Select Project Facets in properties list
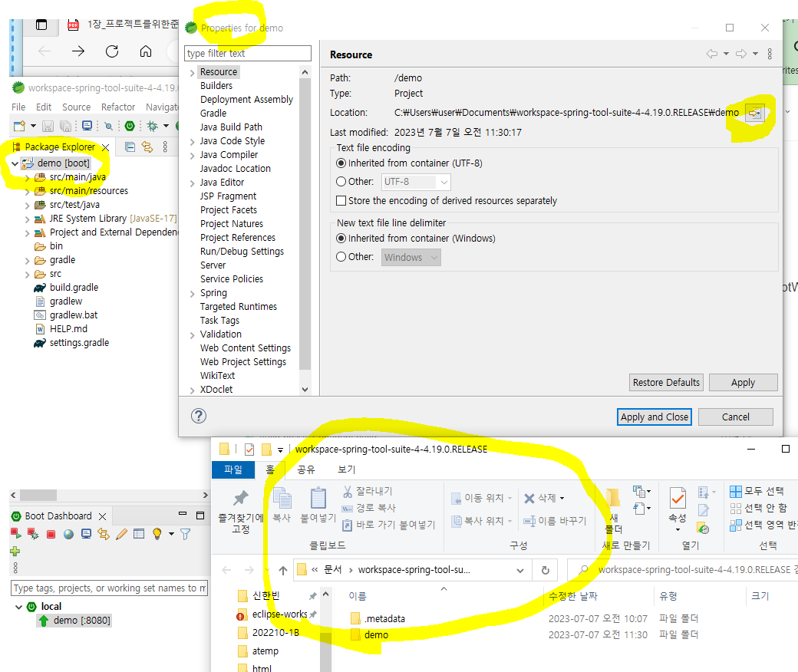The height and width of the screenshot is (672, 798). 229,210
